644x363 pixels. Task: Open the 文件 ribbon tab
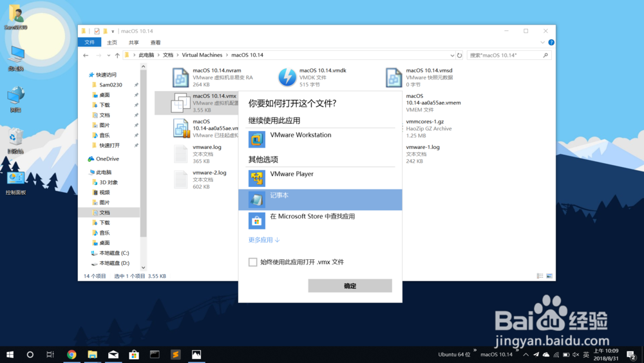click(x=90, y=43)
